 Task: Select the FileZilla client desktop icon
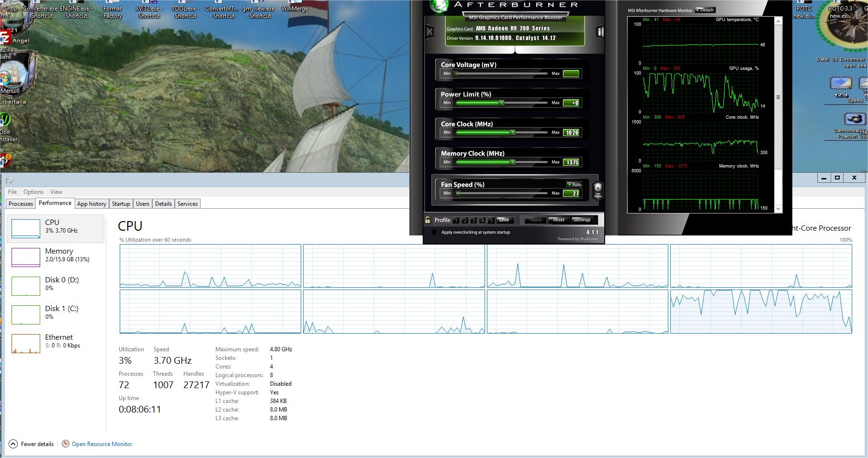click(x=6, y=45)
